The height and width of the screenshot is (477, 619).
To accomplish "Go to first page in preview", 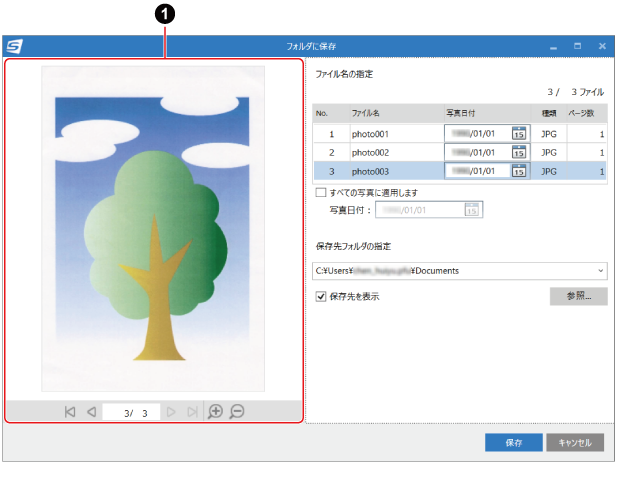I will coord(70,412).
